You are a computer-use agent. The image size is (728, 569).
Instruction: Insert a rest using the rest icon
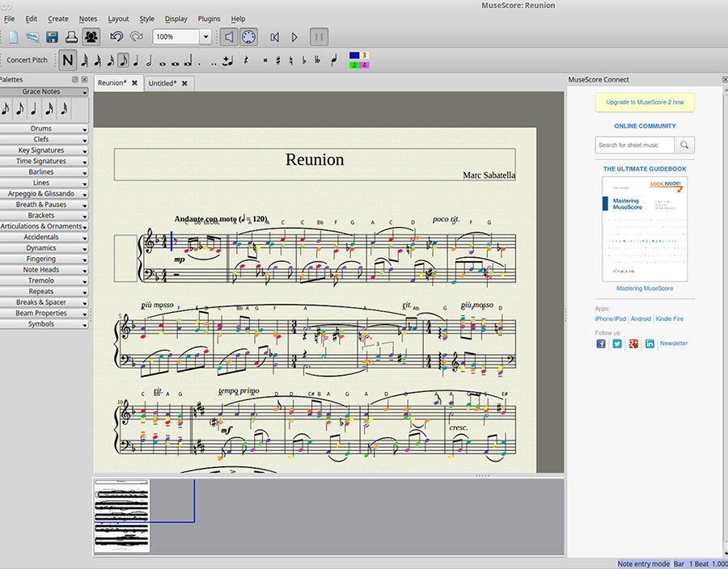click(246, 61)
